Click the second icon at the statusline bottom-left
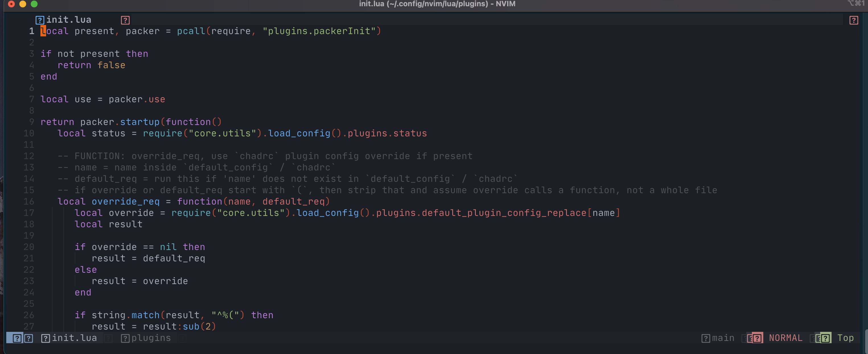The height and width of the screenshot is (354, 868). click(29, 338)
